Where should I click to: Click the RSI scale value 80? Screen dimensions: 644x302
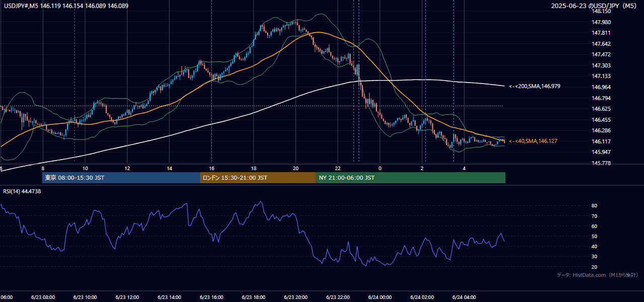pyautogui.click(x=595, y=206)
